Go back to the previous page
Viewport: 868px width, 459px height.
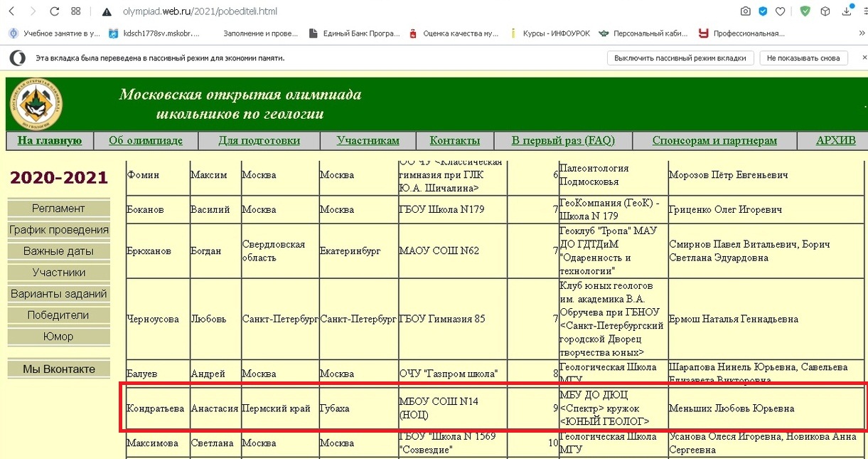[11, 11]
